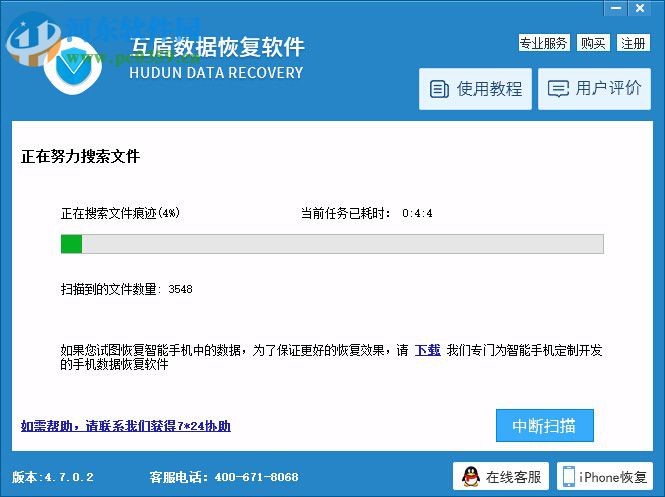Click the chat bubble icon on 用户评价

(558, 89)
